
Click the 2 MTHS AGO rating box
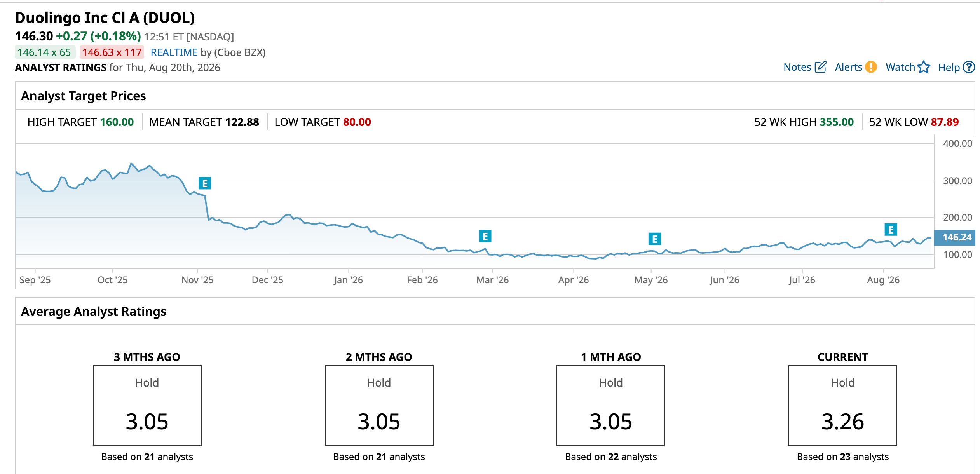(379, 405)
